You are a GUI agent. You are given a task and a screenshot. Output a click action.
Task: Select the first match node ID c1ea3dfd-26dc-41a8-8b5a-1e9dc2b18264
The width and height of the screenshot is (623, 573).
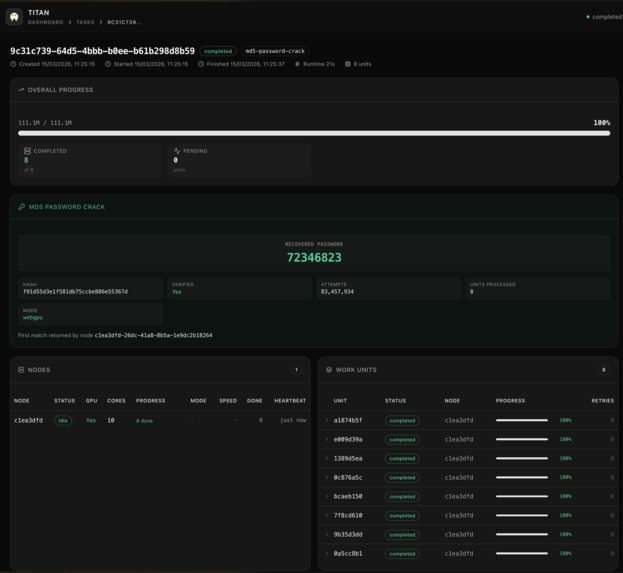(x=153, y=335)
